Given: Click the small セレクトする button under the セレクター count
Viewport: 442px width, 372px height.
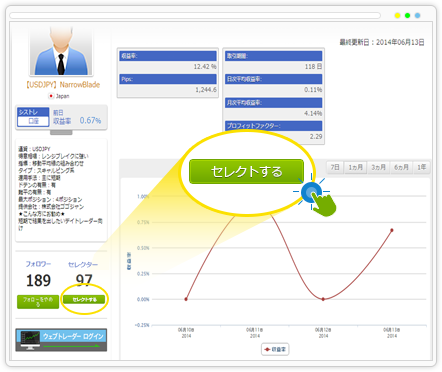Looking at the screenshot, I should pyautogui.click(x=84, y=299).
